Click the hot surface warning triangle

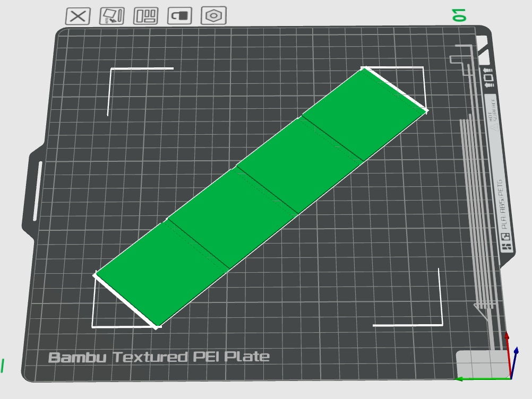(494, 127)
